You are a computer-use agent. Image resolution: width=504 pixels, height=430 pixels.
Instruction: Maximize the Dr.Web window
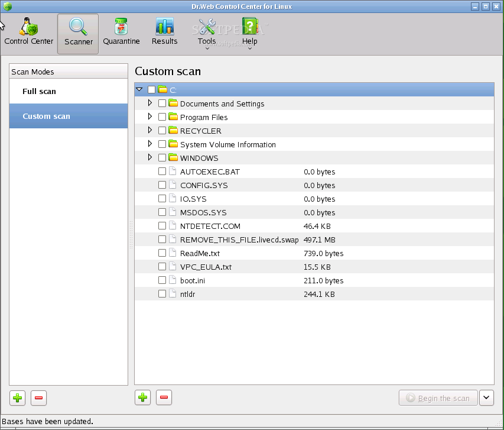[486, 7]
